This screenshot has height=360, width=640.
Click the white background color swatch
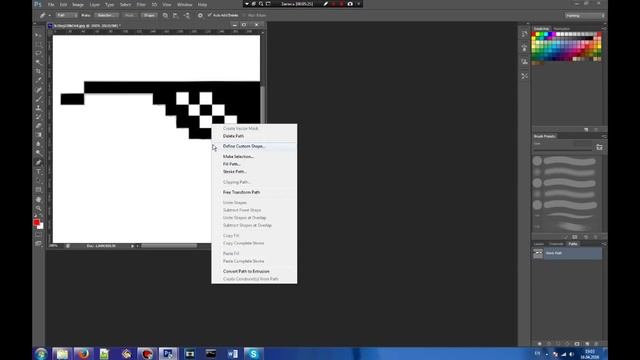pyautogui.click(x=41, y=227)
